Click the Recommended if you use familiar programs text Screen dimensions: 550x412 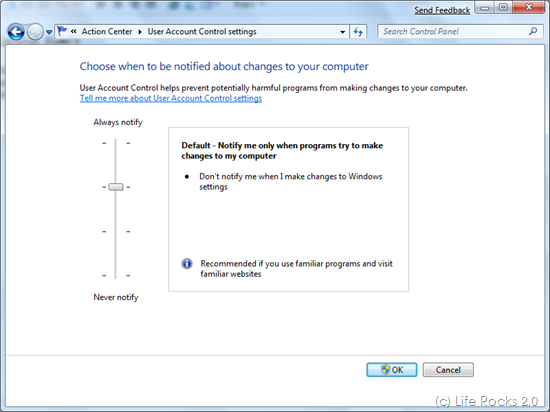tap(296, 269)
